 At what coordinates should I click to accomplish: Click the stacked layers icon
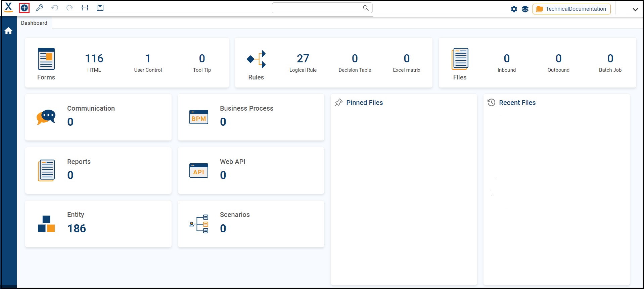525,9
